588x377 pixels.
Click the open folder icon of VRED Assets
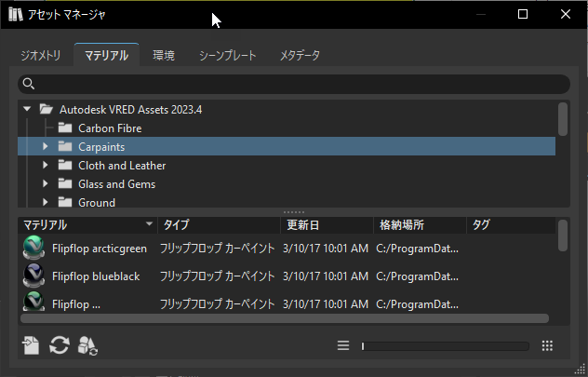point(47,109)
